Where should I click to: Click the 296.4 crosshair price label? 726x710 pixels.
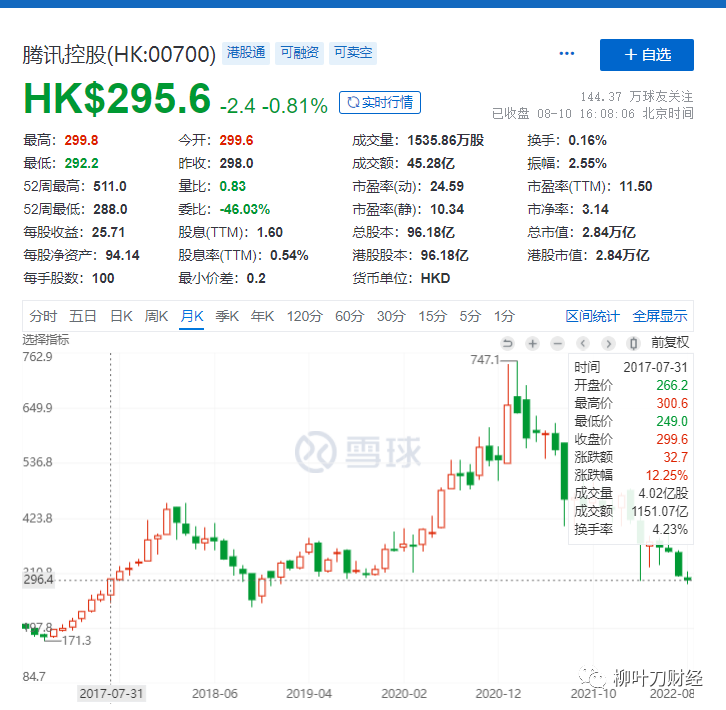pyautogui.click(x=38, y=579)
